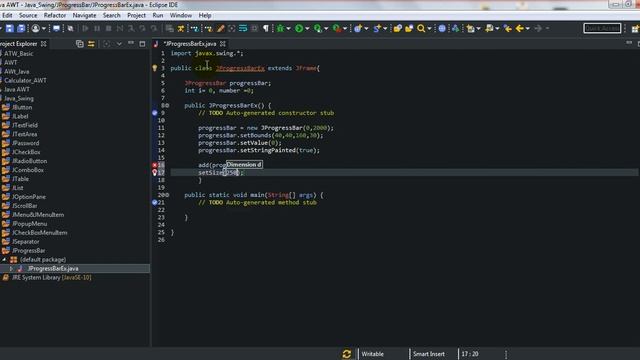
Task: Click the quick fix lightbulb on line 3
Action: [155, 68]
